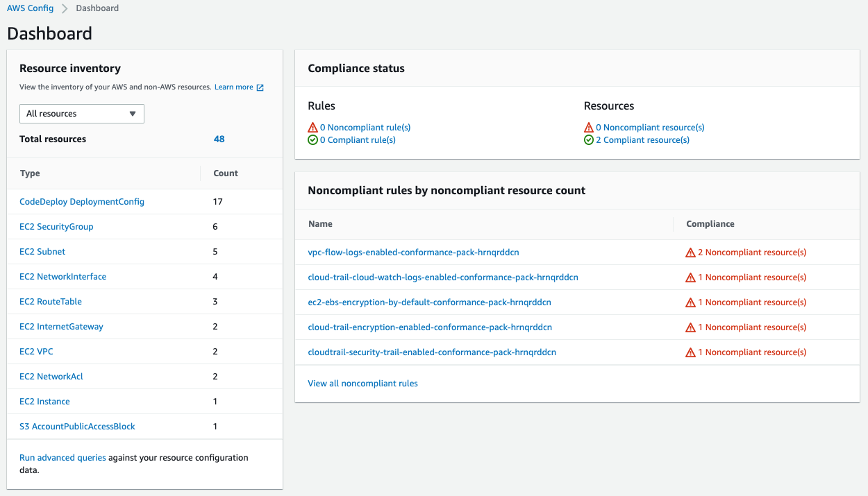Click 1 Noncompliant resource(s) for cloudtrail-security-trail
Screen dimensions: 868x496
point(752,352)
